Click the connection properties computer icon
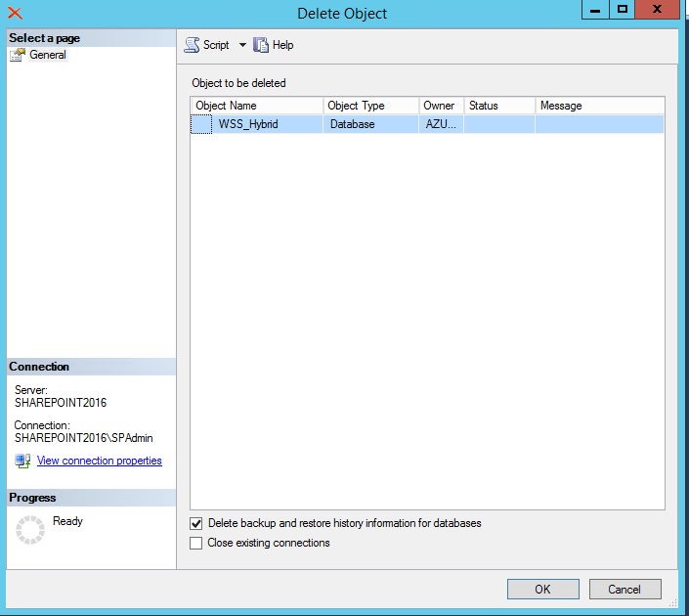 (22, 461)
